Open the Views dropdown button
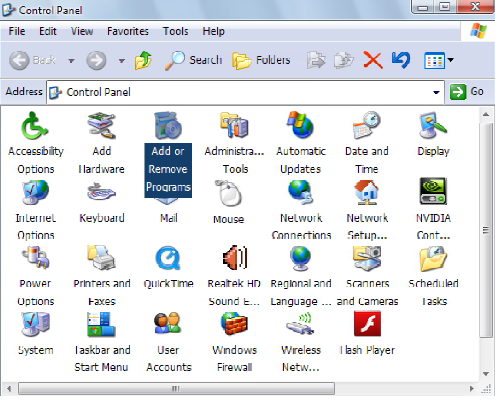 pyautogui.click(x=438, y=60)
